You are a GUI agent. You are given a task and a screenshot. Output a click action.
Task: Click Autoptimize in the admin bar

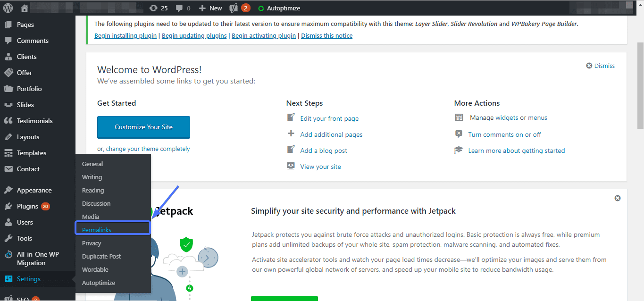[279, 8]
